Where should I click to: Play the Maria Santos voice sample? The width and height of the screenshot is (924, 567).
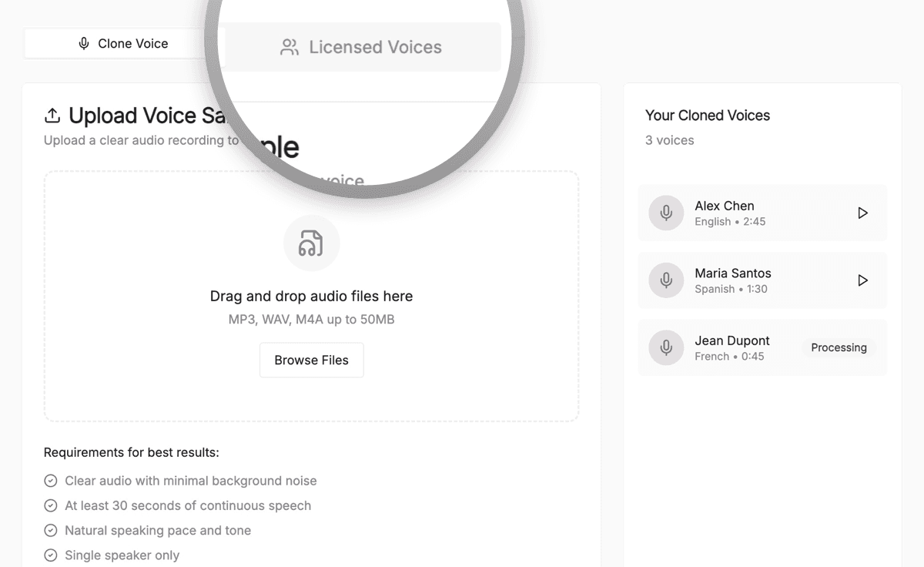862,280
